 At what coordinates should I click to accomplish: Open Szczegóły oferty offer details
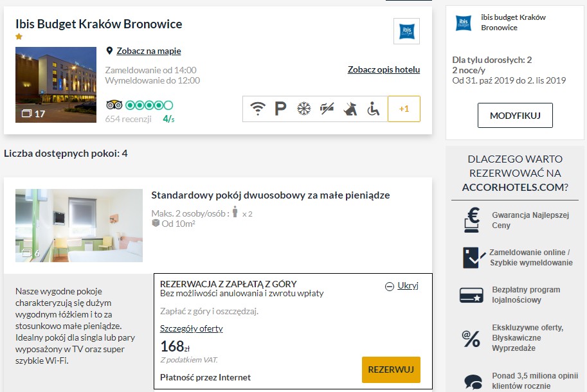[x=192, y=328]
